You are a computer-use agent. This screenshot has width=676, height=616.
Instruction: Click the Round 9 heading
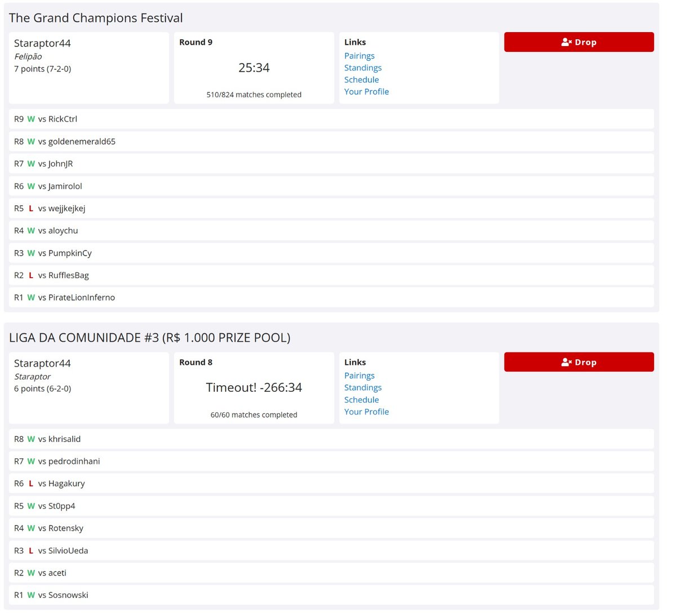point(196,42)
